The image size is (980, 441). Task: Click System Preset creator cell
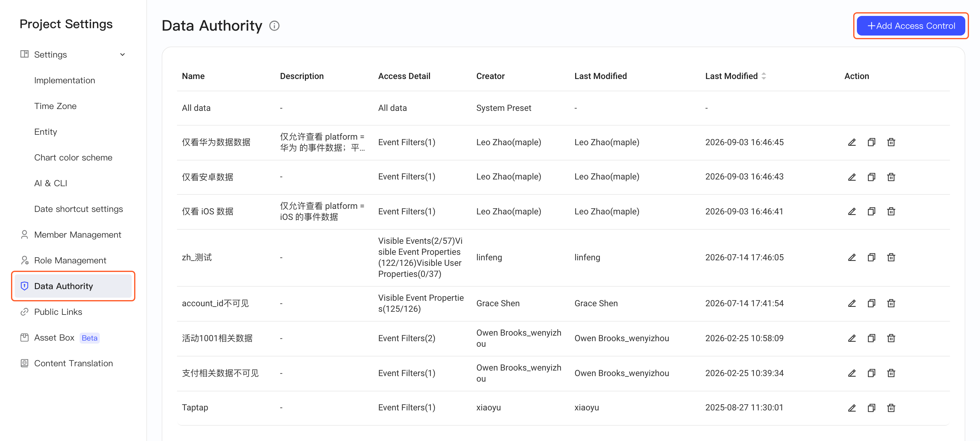504,108
